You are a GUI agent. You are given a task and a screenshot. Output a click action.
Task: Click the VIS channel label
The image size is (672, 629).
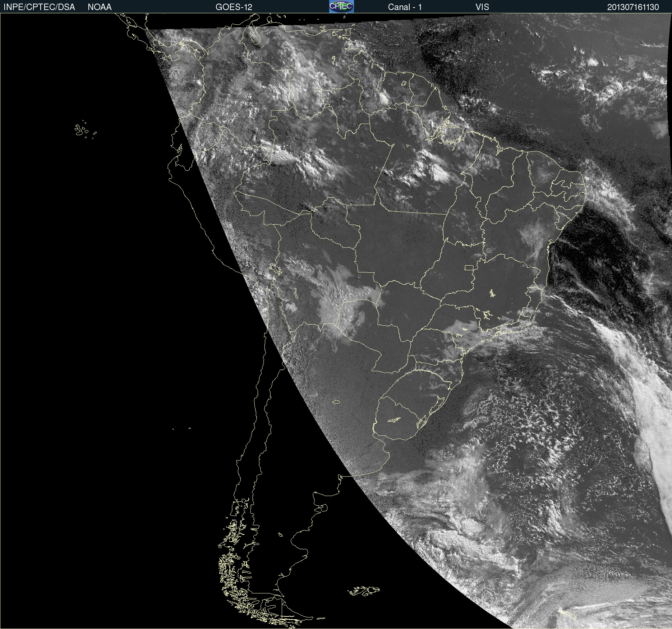click(x=482, y=7)
